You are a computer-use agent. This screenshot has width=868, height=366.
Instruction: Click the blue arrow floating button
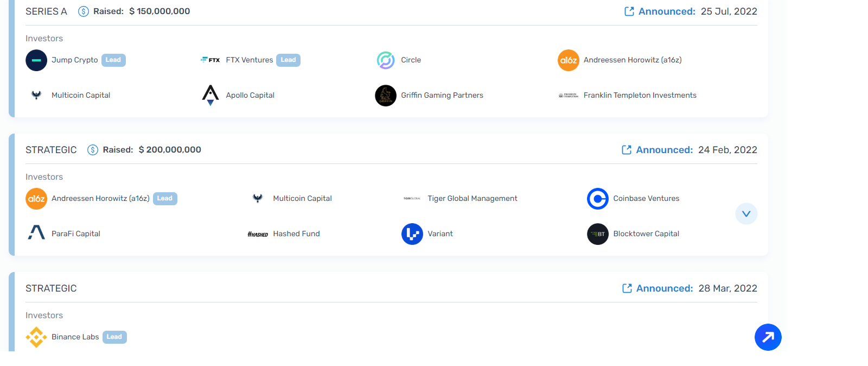pyautogui.click(x=768, y=337)
